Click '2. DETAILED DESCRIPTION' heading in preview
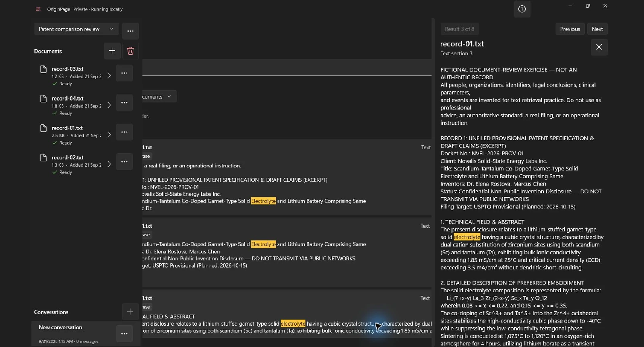Image resolution: width=644 pixels, height=347 pixels. (512, 283)
